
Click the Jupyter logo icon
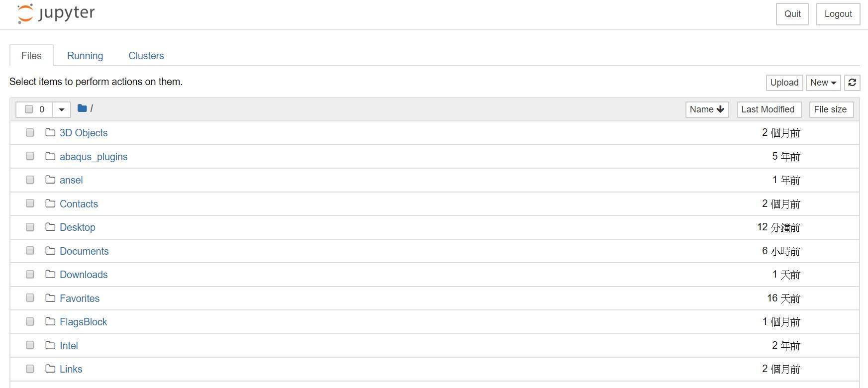pyautogui.click(x=25, y=13)
